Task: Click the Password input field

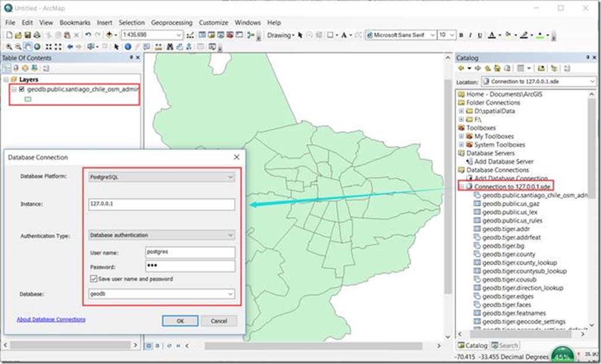Action: (190, 266)
